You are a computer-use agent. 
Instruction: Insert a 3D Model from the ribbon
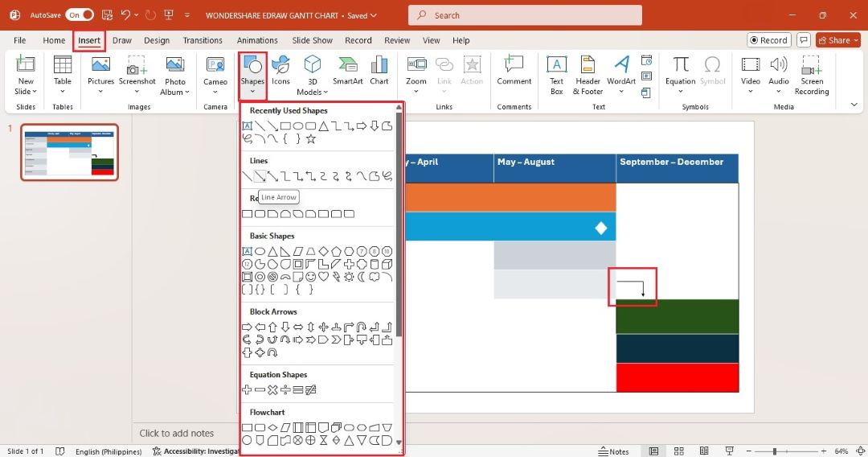[x=312, y=76]
